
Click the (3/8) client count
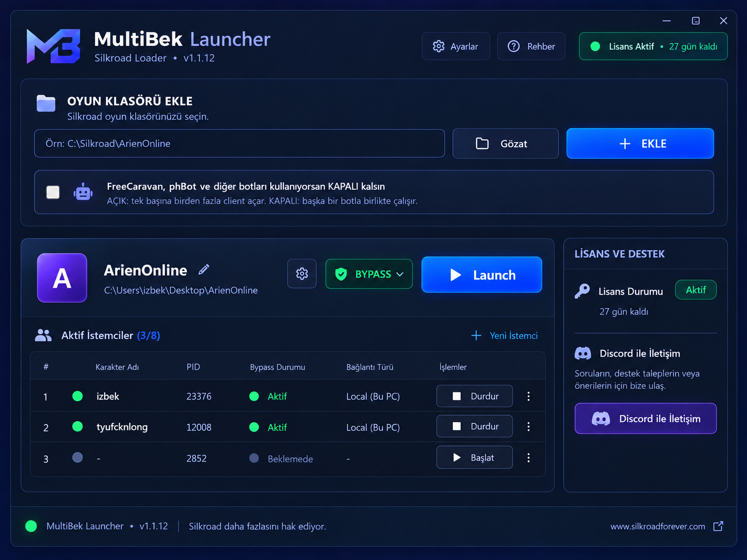(149, 336)
